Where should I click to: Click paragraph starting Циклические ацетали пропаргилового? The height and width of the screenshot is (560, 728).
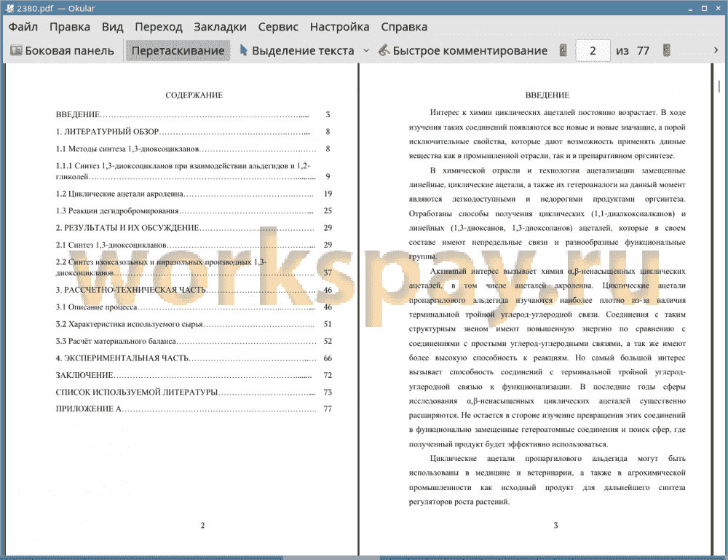tap(547, 480)
